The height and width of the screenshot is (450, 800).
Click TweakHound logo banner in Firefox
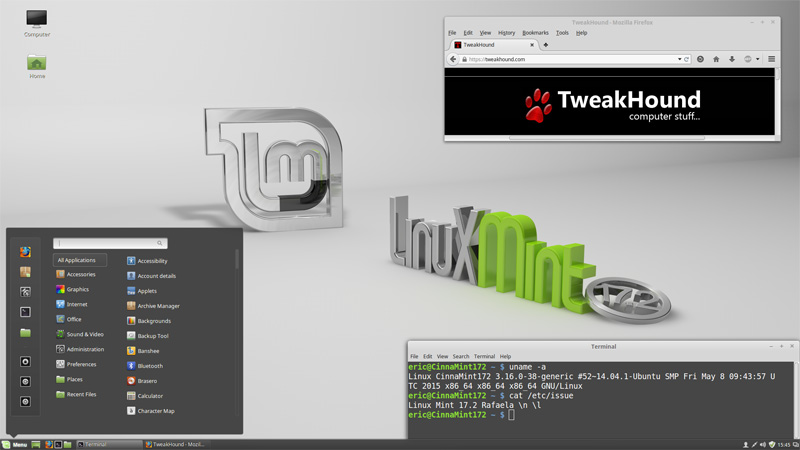tap(612, 106)
